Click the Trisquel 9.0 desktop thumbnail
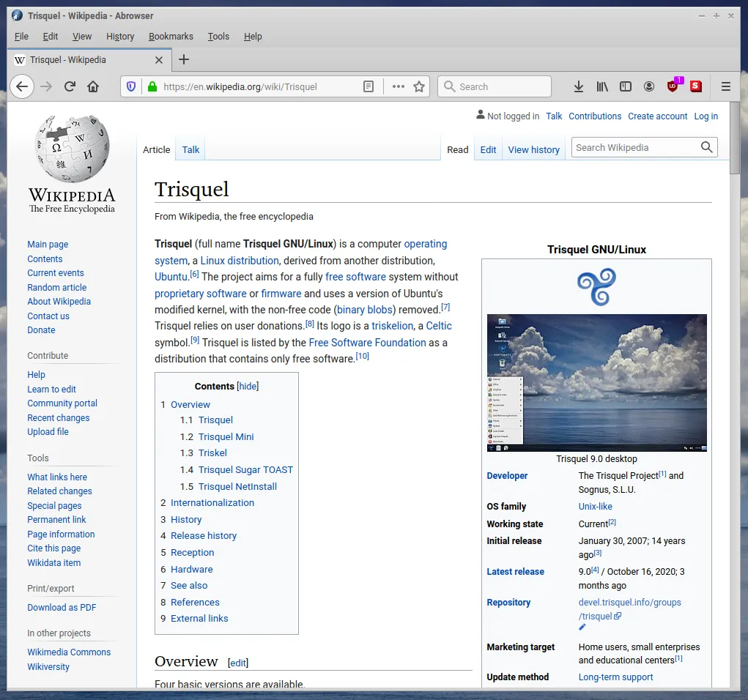748x700 pixels. tap(596, 382)
